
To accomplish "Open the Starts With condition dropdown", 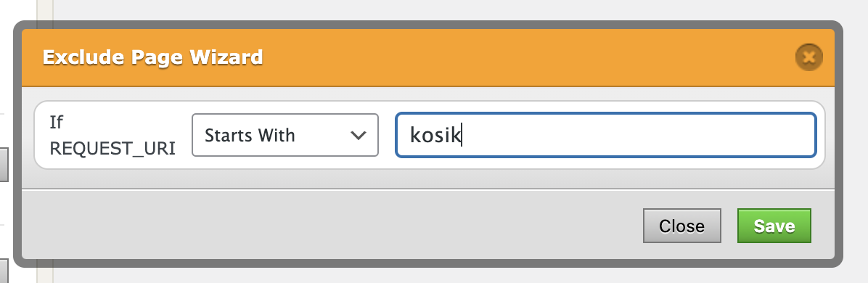I will 285,135.
